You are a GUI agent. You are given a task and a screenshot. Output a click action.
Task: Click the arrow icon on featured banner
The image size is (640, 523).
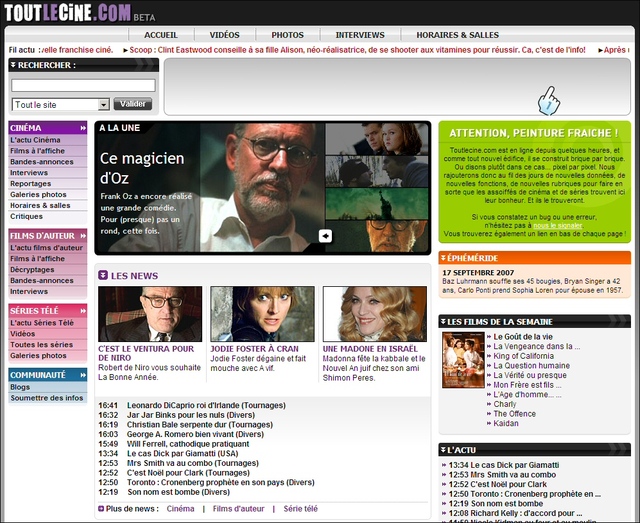point(325,236)
